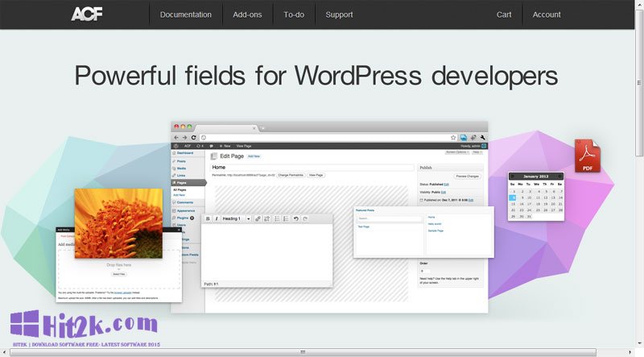Click the comments bubble icon in admin bar
The image size is (644, 357).
pos(211,146)
